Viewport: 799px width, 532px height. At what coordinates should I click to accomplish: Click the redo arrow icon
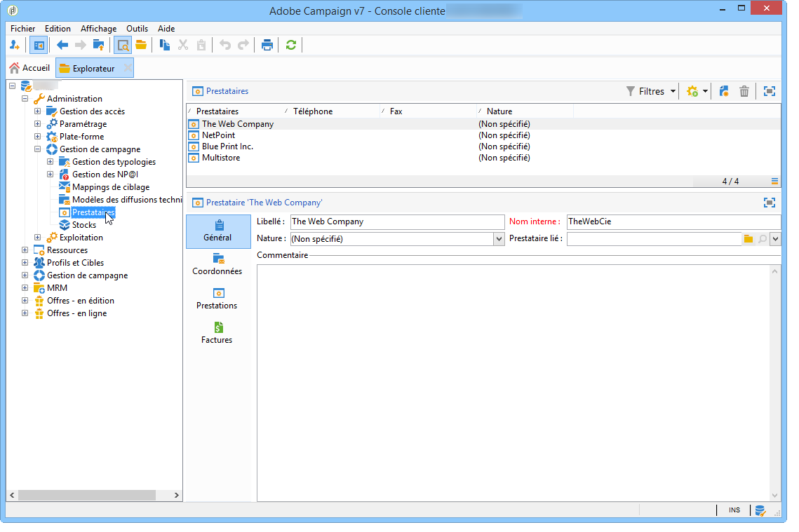pos(243,46)
